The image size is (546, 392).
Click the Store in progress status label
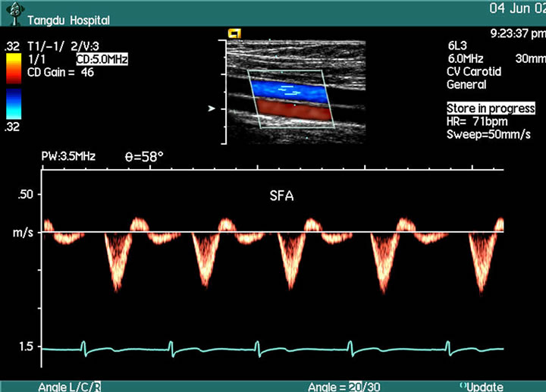click(x=491, y=108)
